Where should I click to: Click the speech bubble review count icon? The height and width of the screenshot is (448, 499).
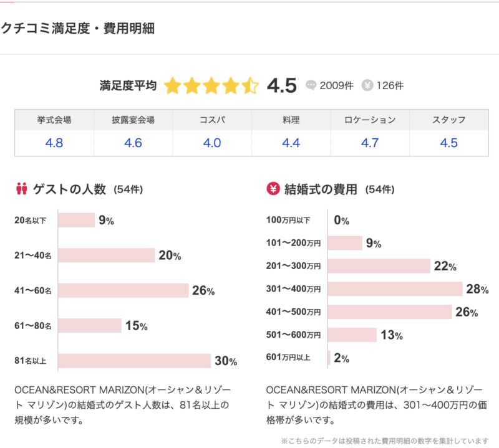click(311, 85)
